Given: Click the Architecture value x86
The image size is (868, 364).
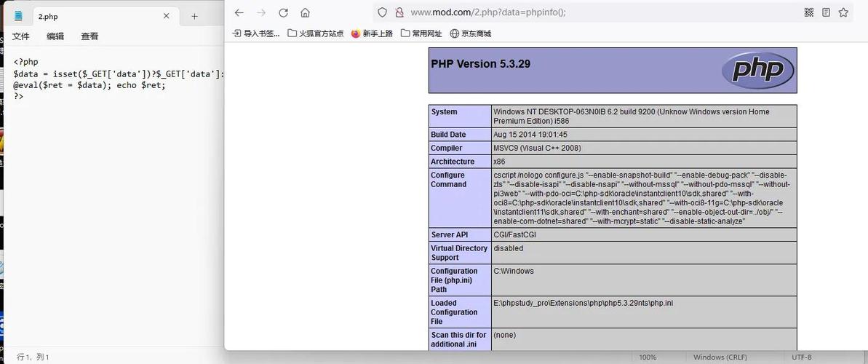Looking at the screenshot, I should pos(499,162).
